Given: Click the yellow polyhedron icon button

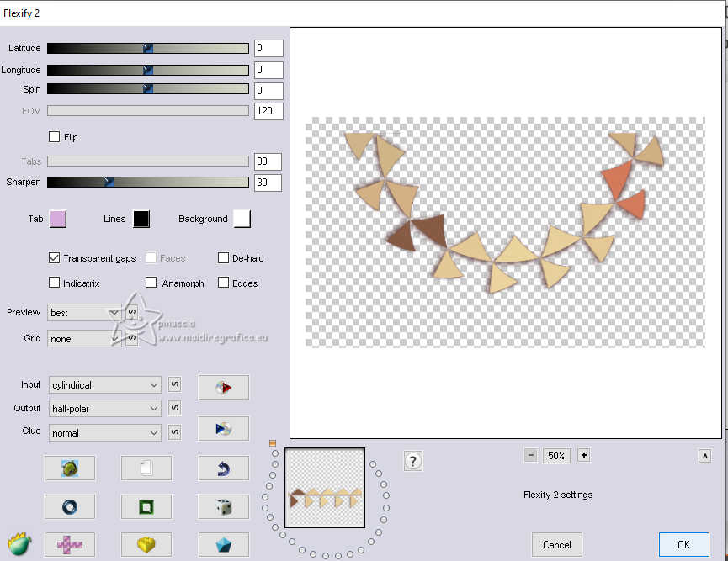Looking at the screenshot, I should pos(146,544).
